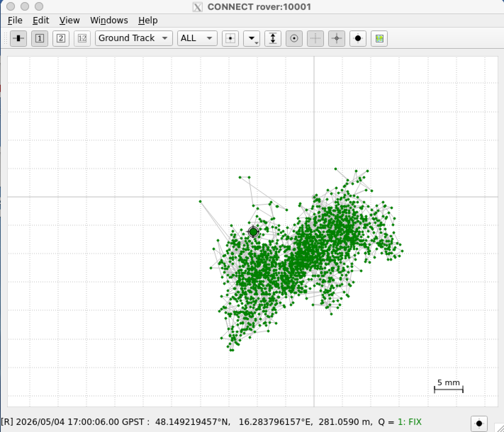Open the Windows menu
The width and height of the screenshot is (504, 432).
(109, 21)
